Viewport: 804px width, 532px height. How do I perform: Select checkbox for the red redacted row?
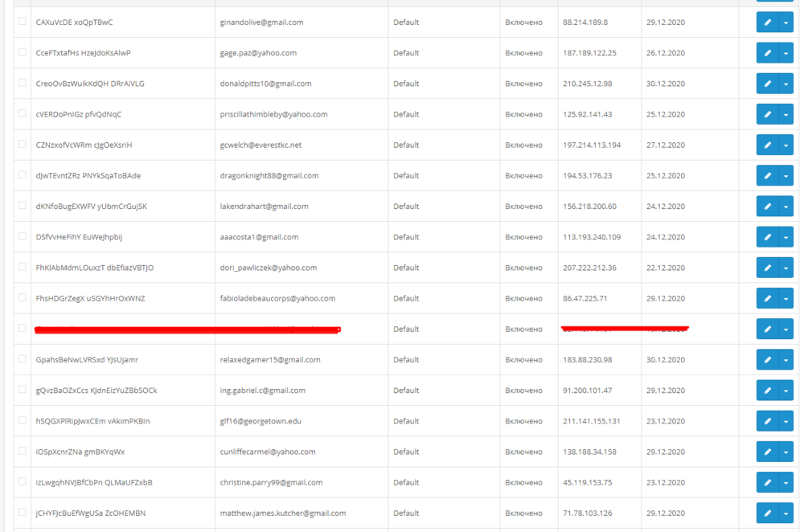click(23, 328)
